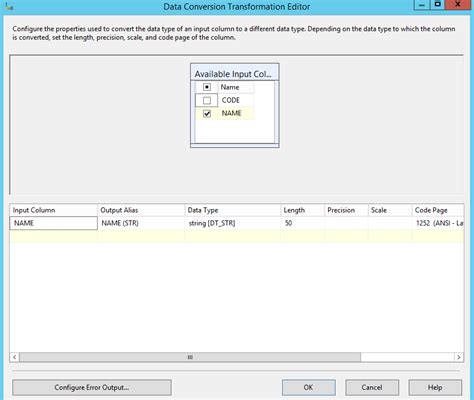Click the Data Type column header
This screenshot has height=400, width=474.
(x=233, y=210)
